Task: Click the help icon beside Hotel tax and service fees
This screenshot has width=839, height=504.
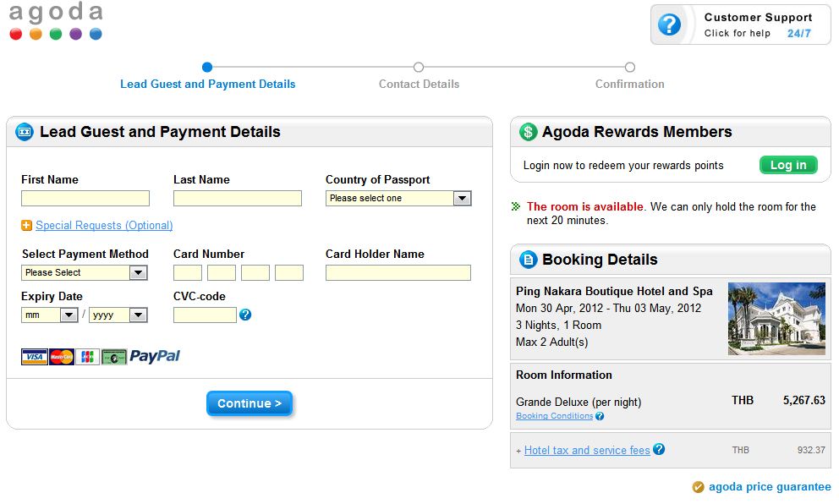Action: 659,449
